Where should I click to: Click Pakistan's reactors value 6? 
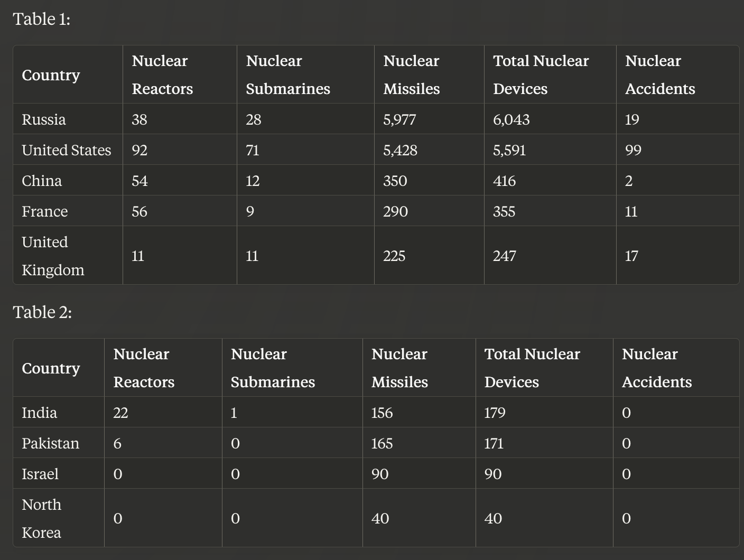[x=117, y=443]
